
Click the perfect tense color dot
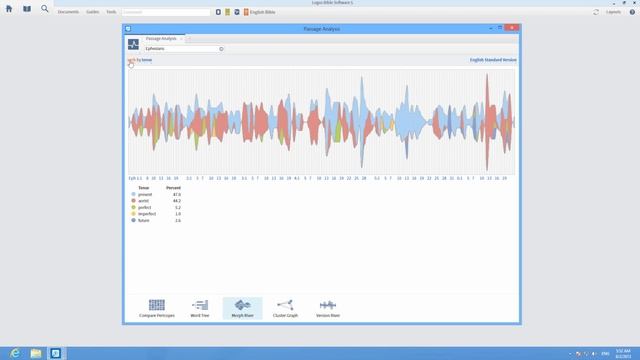click(133, 207)
